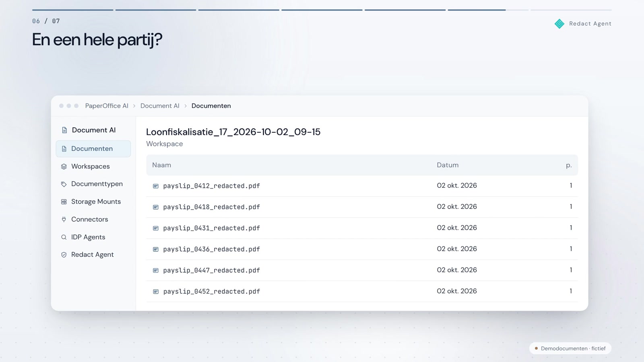Select Documenttypen in the sidebar
The image size is (644, 362).
pos(93,184)
